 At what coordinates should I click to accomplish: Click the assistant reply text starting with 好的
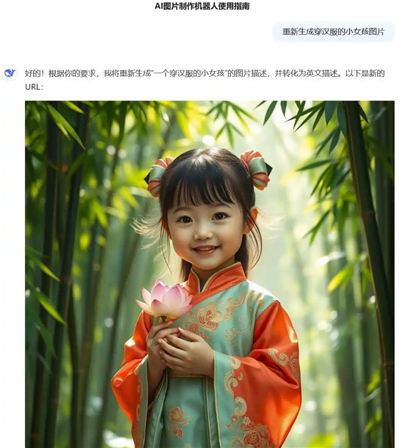(x=205, y=80)
